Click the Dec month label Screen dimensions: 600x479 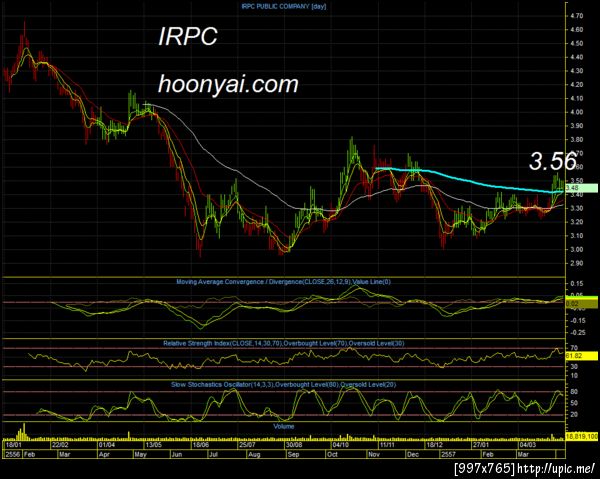pos(413,455)
